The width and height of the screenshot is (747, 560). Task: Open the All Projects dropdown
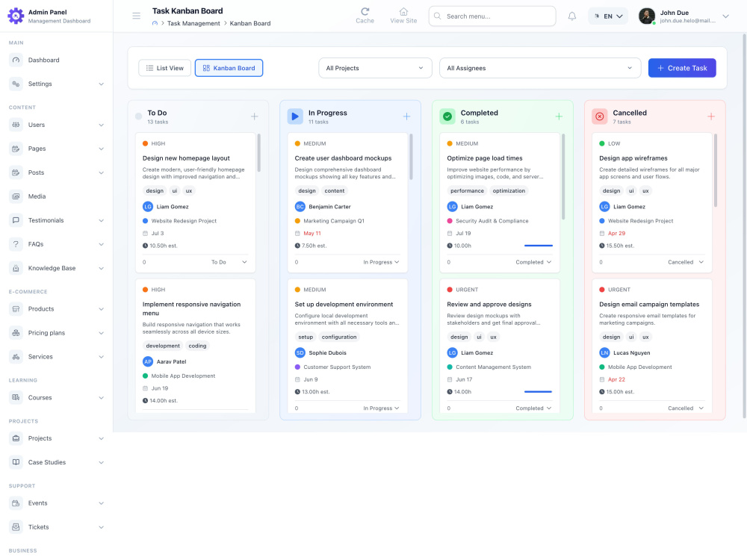[x=375, y=68]
